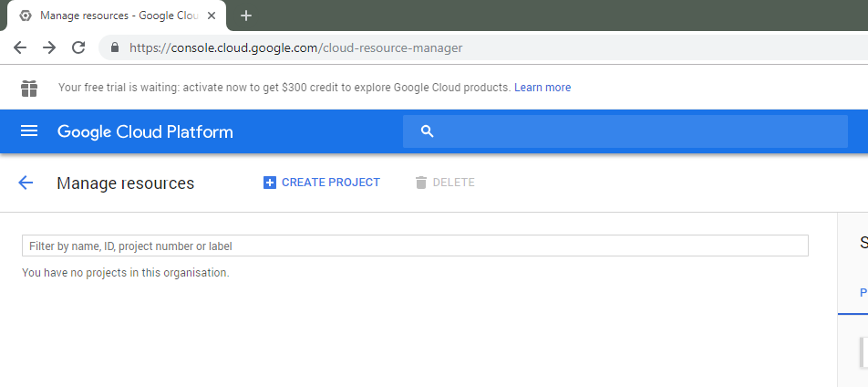Click the free trial banner message
The height and width of the screenshot is (387, 868).
click(283, 88)
